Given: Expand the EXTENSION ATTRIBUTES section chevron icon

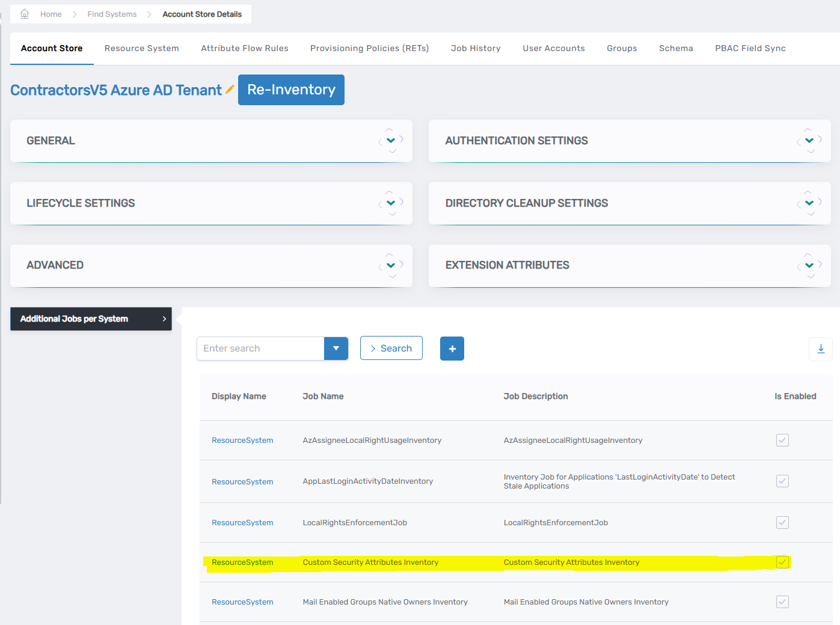Looking at the screenshot, I should click(x=808, y=265).
